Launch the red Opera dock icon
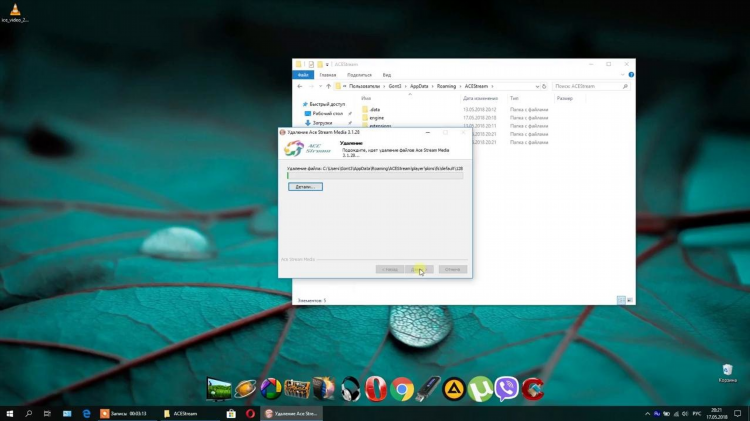750x421 pixels. tap(376, 388)
